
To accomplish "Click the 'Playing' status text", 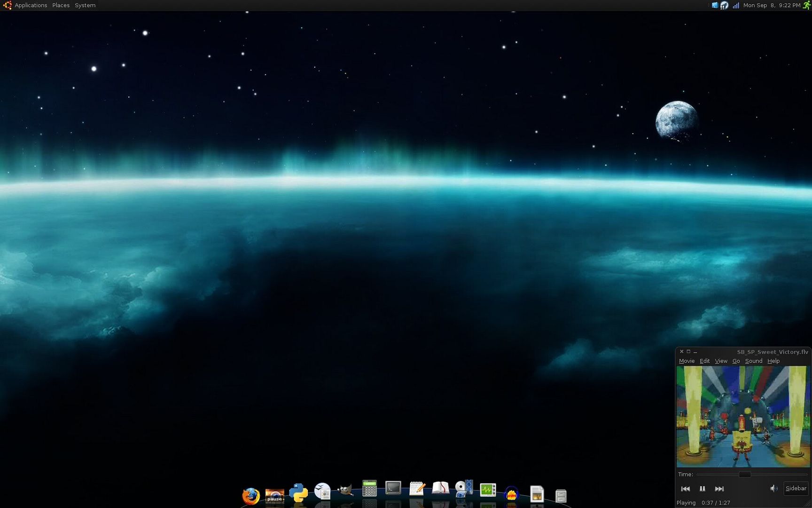I will click(x=686, y=502).
